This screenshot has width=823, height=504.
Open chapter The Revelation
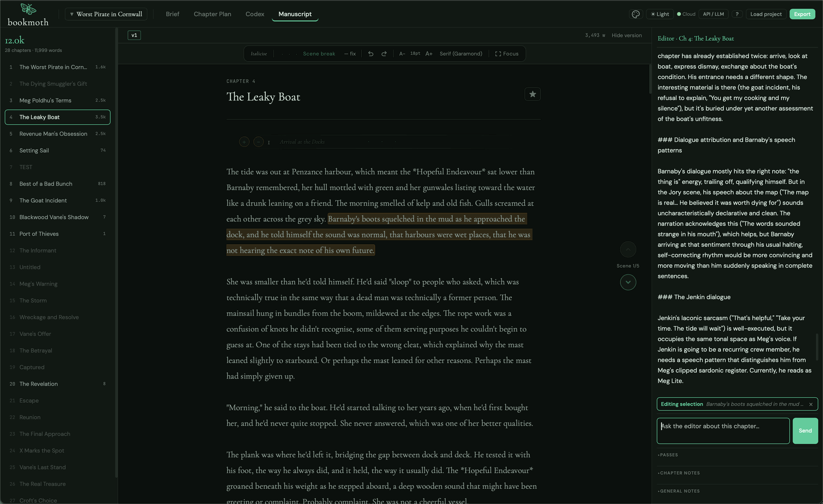click(x=58, y=384)
